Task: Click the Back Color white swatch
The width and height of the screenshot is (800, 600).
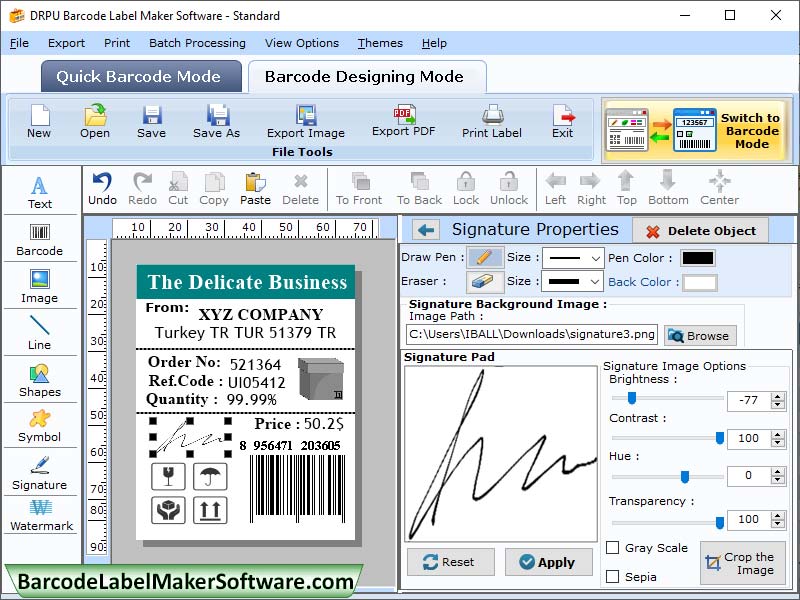Action: [x=699, y=282]
